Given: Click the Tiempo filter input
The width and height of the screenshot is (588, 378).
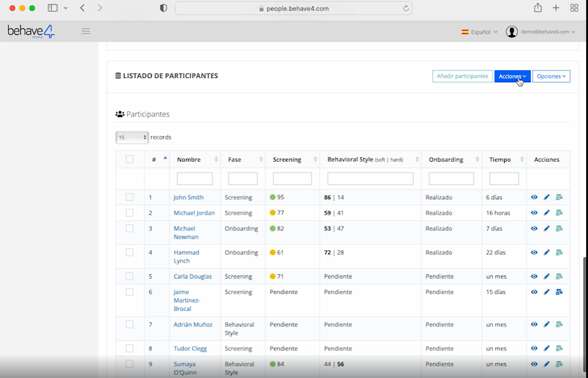Looking at the screenshot, I should (x=504, y=179).
